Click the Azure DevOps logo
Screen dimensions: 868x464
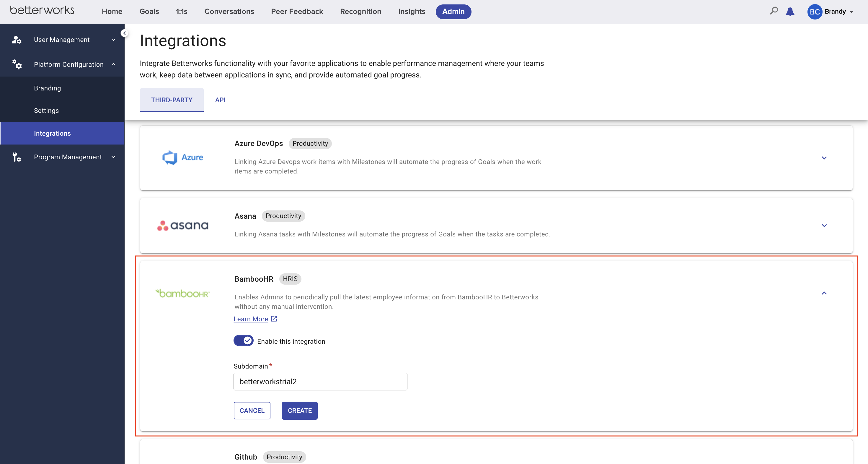183,157
